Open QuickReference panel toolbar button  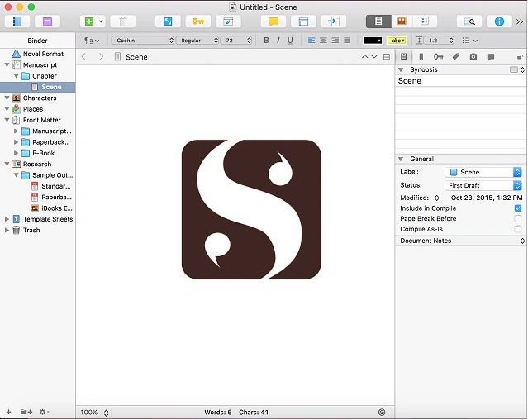click(x=228, y=21)
